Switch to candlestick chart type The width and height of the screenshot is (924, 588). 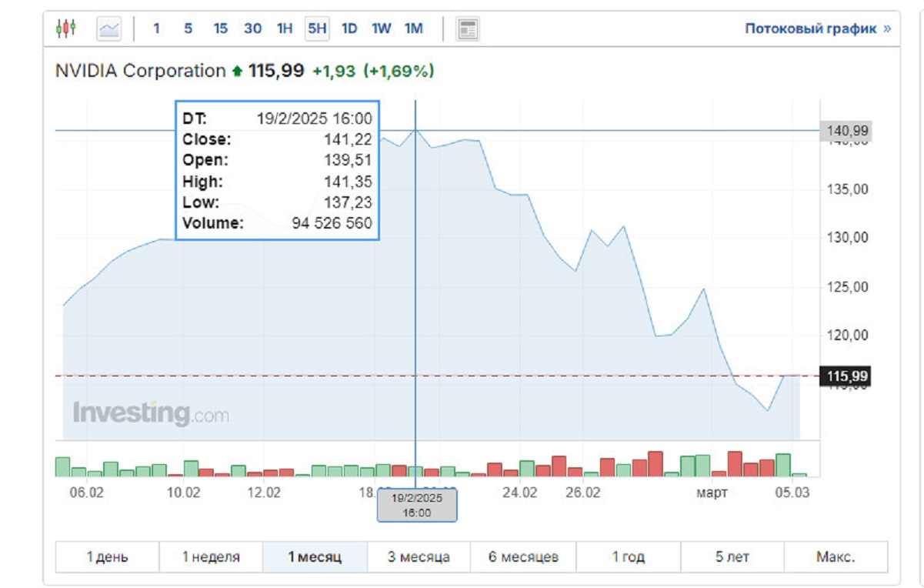[66, 29]
